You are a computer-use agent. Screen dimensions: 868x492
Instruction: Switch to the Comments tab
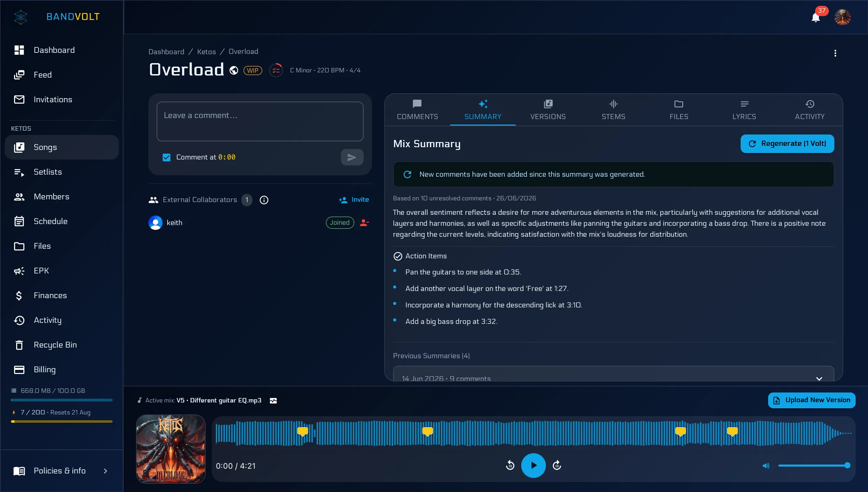pos(417,110)
